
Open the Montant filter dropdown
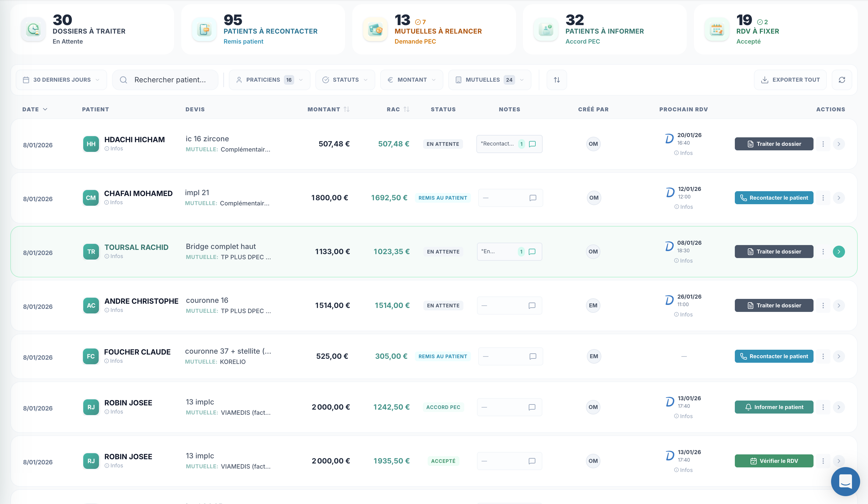pyautogui.click(x=412, y=80)
